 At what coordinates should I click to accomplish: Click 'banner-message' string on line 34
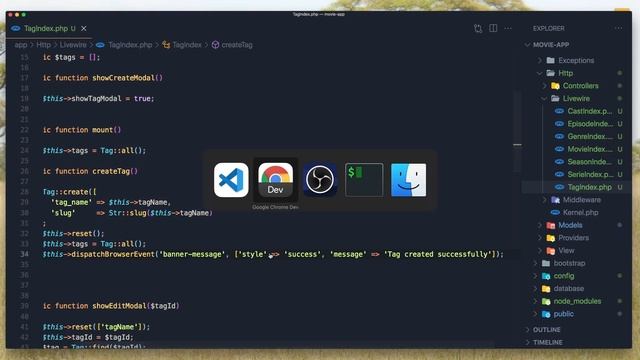192,254
